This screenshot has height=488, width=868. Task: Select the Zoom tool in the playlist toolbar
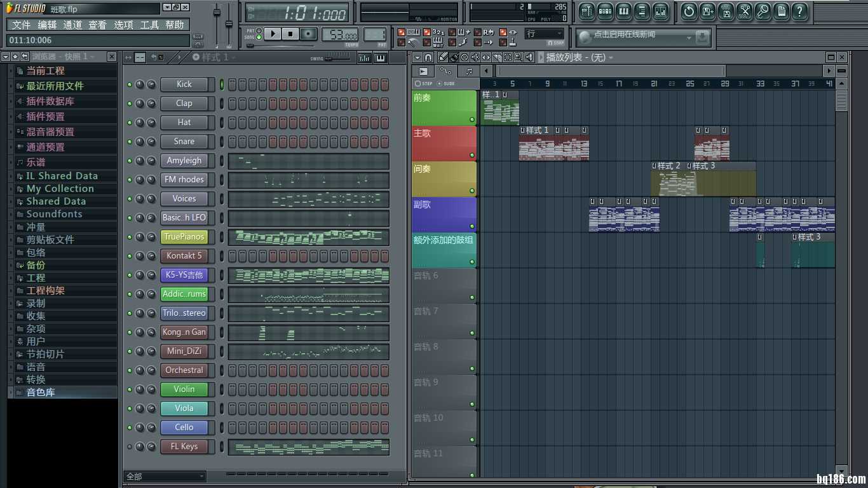click(x=519, y=57)
